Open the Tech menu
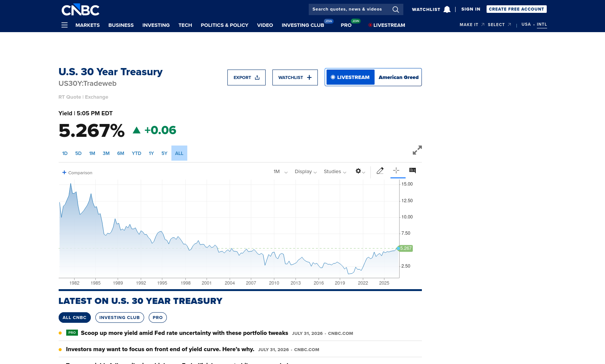The height and width of the screenshot is (364, 605). pyautogui.click(x=185, y=25)
